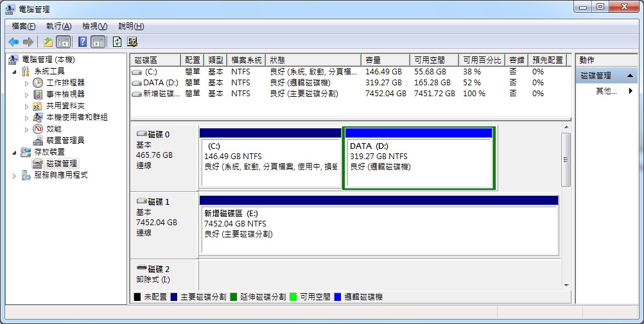The width and height of the screenshot is (644, 324).
Task: Click the Back arrow toolbar icon
Action: tap(13, 42)
